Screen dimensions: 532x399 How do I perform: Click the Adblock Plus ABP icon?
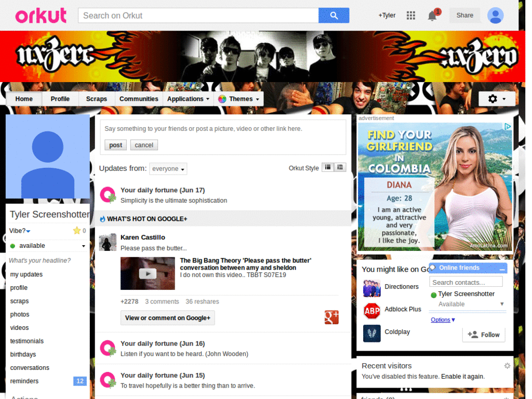pyautogui.click(x=372, y=311)
